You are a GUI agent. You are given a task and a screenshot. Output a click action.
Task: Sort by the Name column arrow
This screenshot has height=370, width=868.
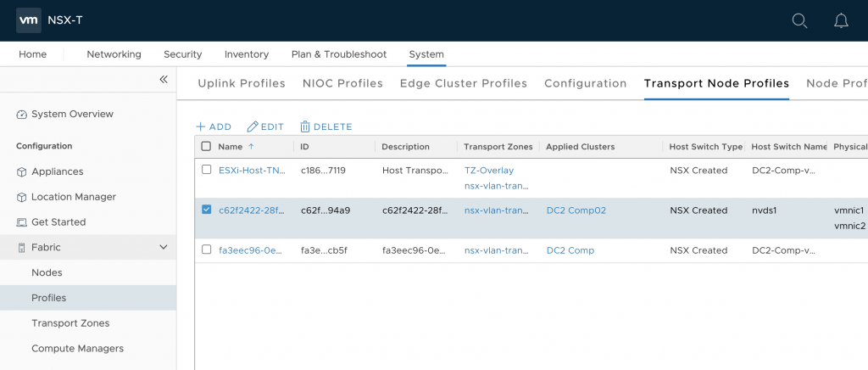click(x=251, y=147)
